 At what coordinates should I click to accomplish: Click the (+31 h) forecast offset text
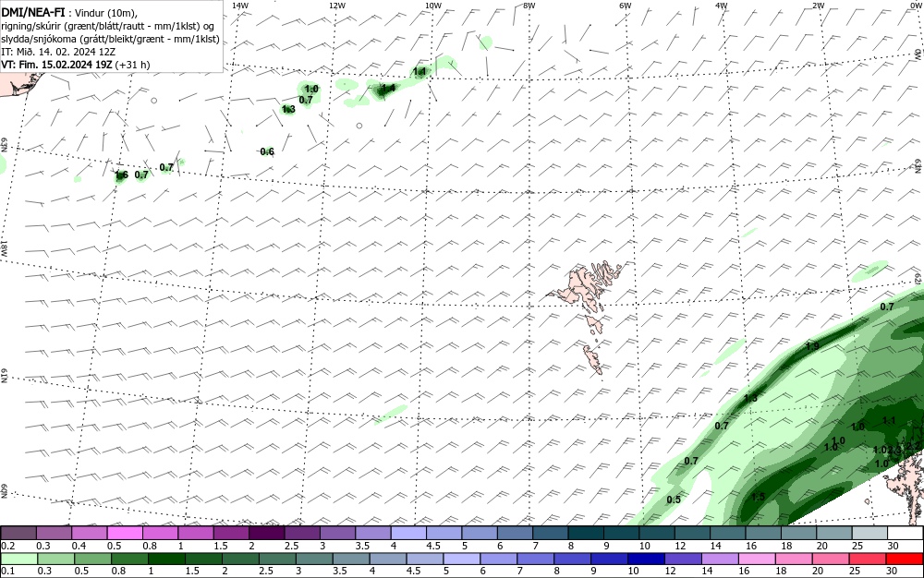click(132, 65)
